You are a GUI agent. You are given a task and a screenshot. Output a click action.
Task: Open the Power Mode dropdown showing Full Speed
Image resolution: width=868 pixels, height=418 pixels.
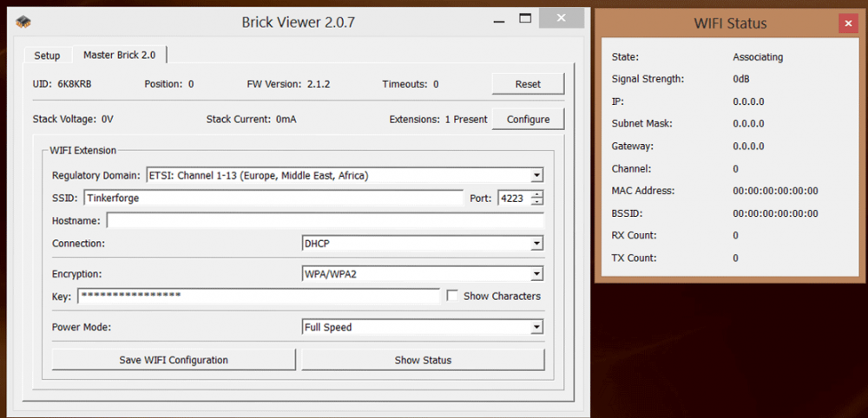(423, 327)
